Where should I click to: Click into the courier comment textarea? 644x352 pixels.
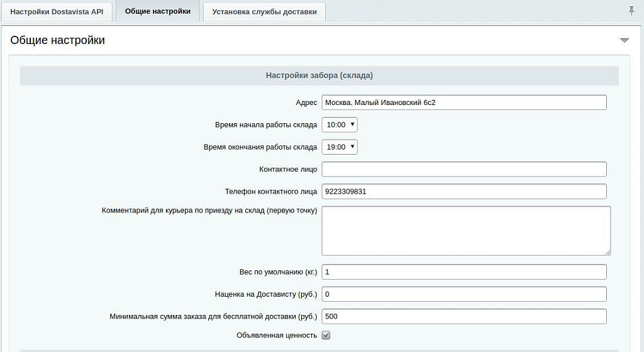(x=465, y=230)
